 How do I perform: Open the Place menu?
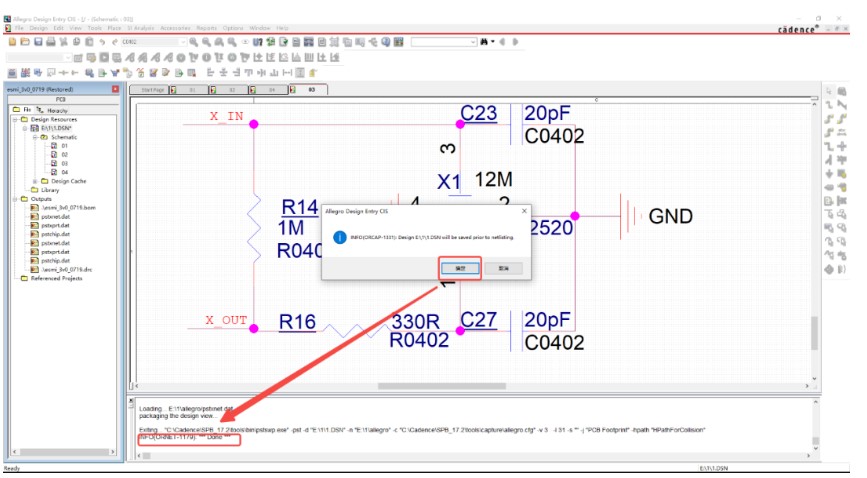(x=114, y=28)
